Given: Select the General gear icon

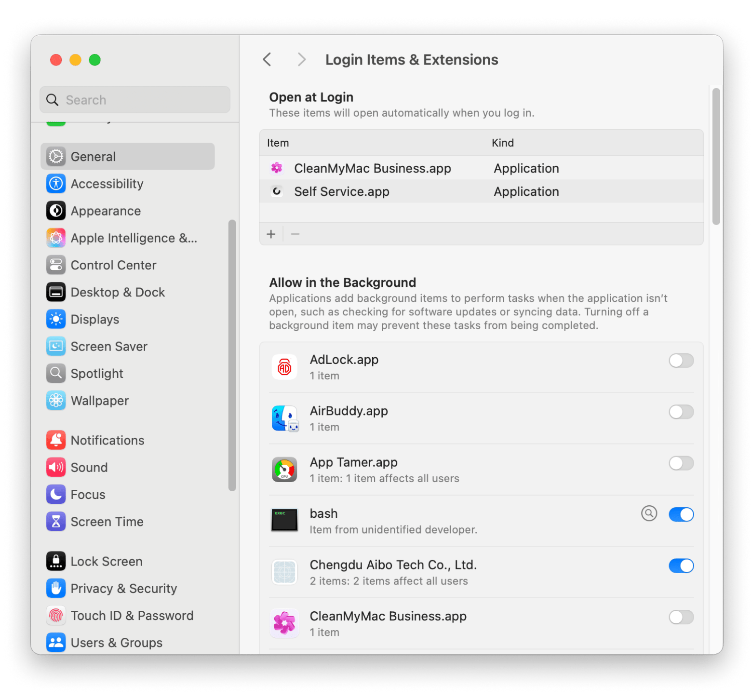Looking at the screenshot, I should tap(56, 156).
